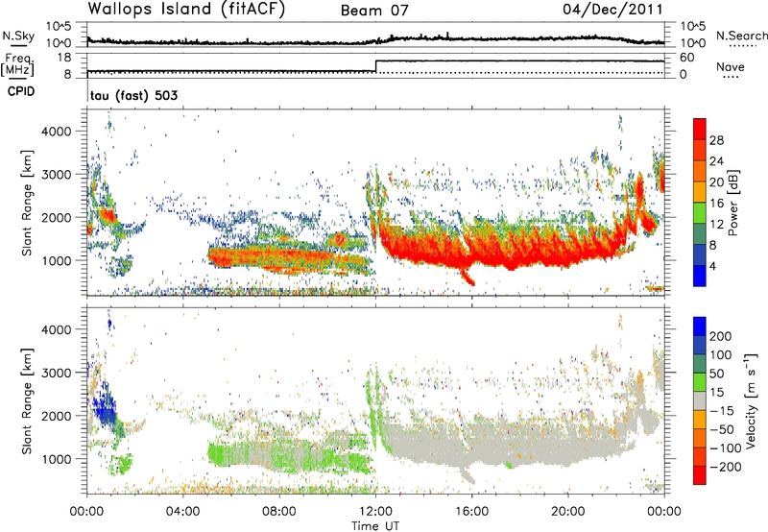Click 'Velocity [m s⁻¹]' color bar title
This screenshot has width=768, height=532.
750,400
